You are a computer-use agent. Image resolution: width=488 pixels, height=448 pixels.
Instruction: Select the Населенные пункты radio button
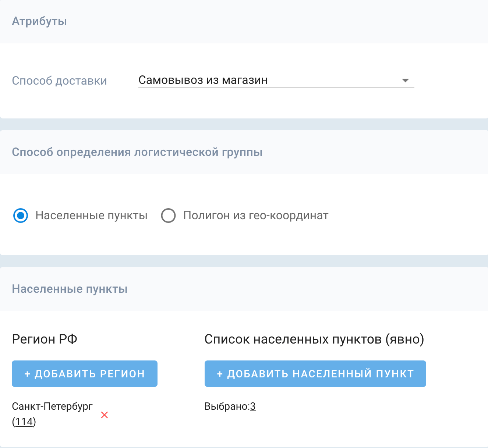click(21, 216)
